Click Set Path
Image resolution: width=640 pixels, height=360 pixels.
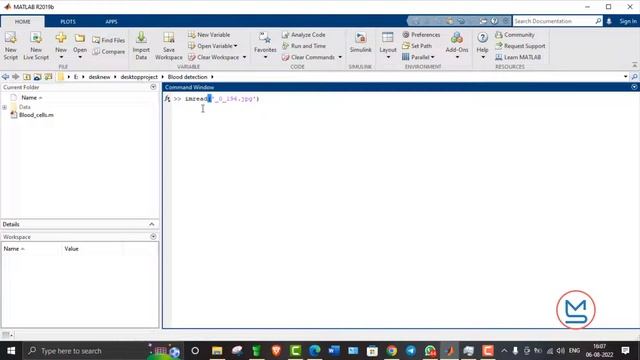point(417,46)
